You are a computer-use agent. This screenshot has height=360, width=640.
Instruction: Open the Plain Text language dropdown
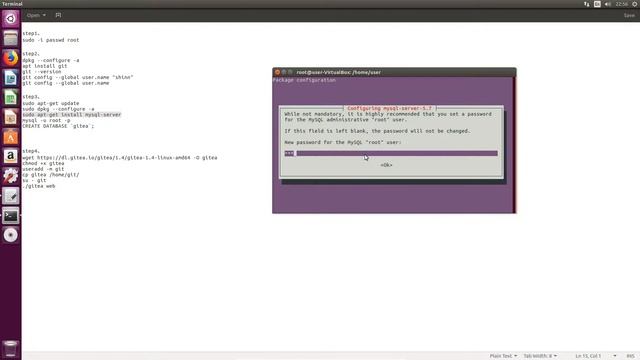(x=503, y=356)
